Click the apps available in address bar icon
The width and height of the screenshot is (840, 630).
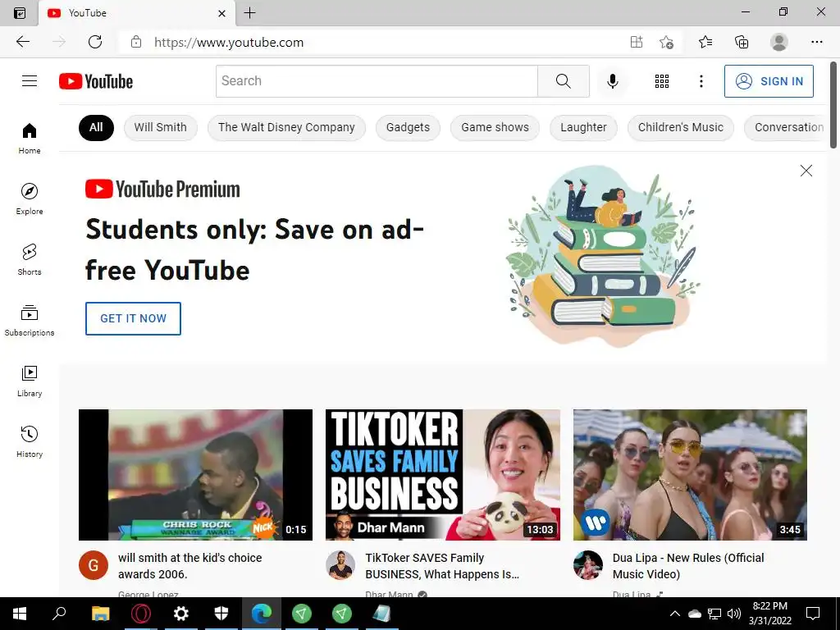pos(637,42)
